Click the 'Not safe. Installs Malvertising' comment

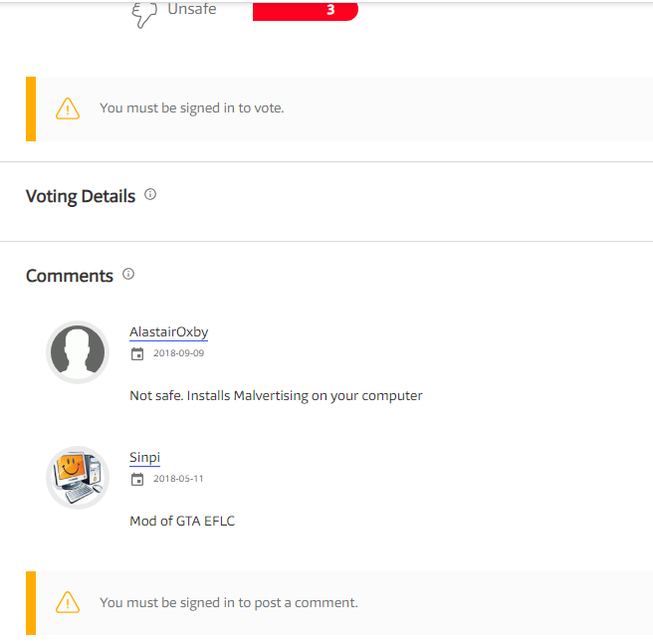(276, 396)
